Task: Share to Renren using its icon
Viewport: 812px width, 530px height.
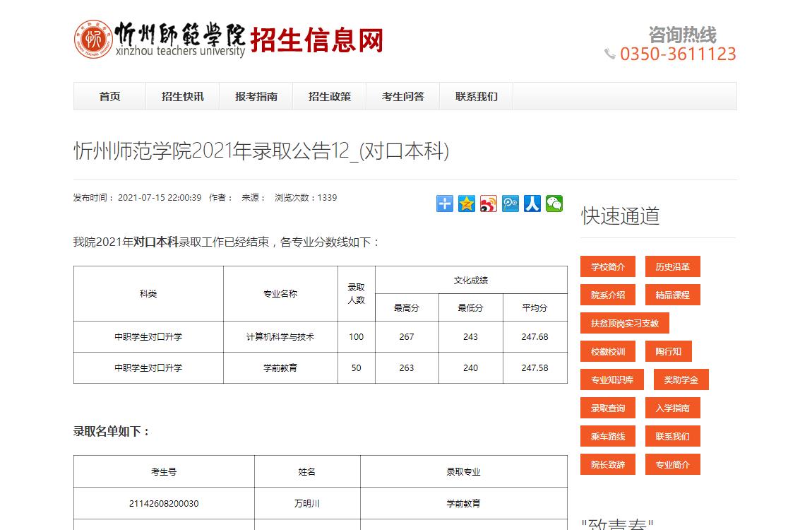Action: point(532,204)
